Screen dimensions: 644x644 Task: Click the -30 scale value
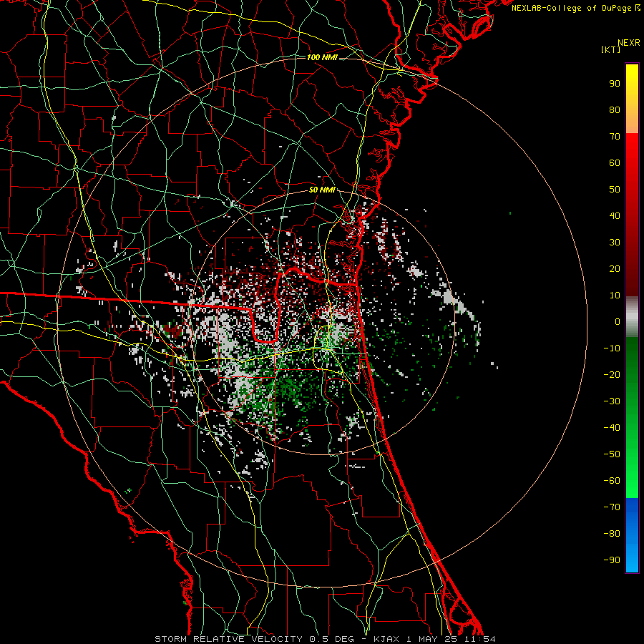(612, 401)
